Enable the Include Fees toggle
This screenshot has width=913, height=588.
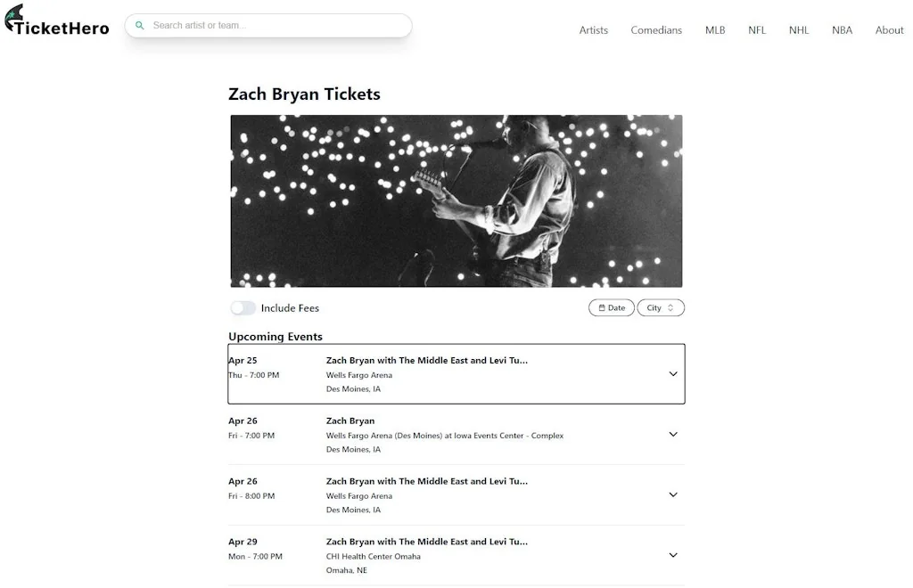(x=243, y=307)
